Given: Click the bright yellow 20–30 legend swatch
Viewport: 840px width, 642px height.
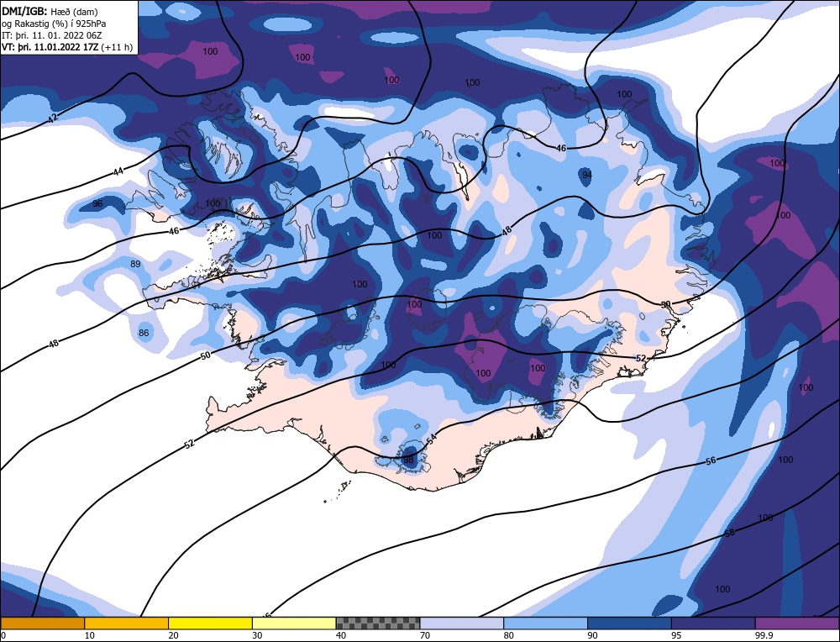Looking at the screenshot, I should tap(210, 624).
